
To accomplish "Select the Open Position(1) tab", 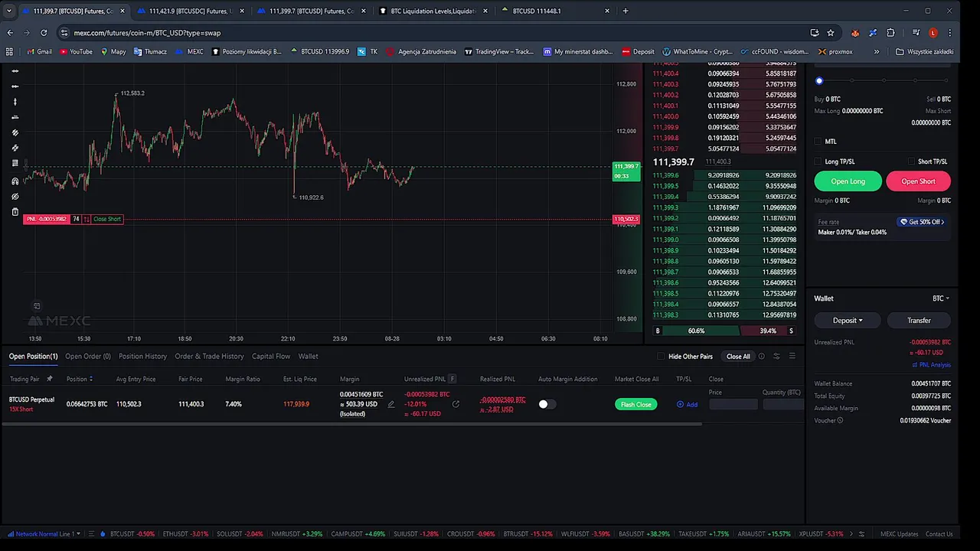I will coord(33,356).
